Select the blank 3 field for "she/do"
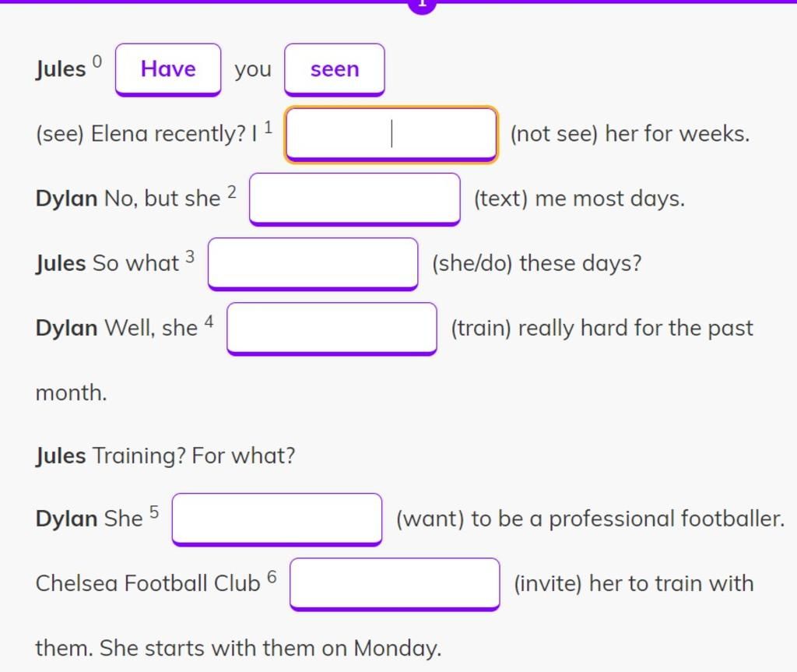Screen dimensions: 797x672 [313, 263]
